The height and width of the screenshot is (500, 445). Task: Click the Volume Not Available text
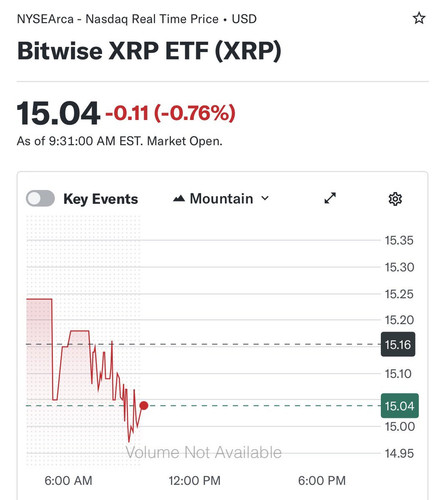point(204,453)
